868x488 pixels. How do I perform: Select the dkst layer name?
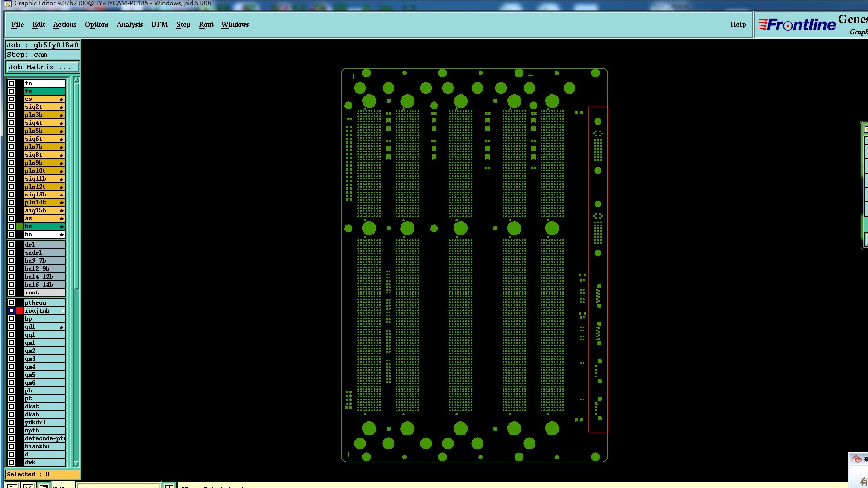pyautogui.click(x=44, y=406)
